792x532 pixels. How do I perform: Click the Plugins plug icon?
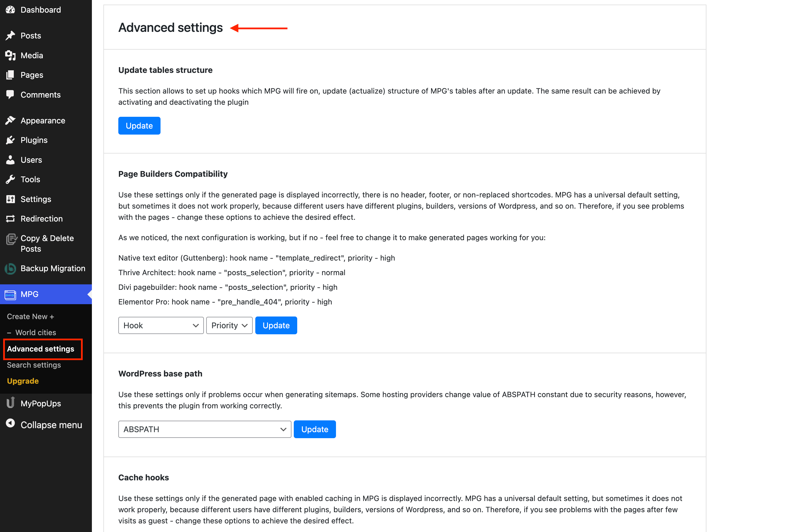(11, 140)
